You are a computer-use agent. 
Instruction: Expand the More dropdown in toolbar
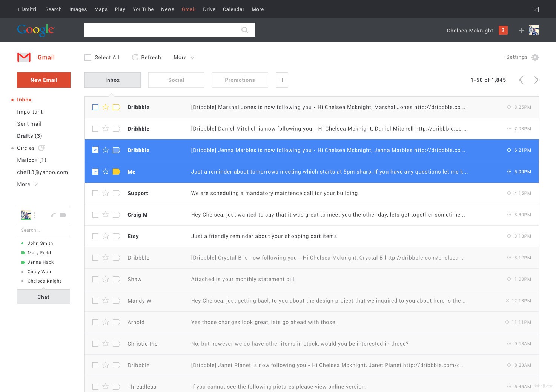pos(184,57)
